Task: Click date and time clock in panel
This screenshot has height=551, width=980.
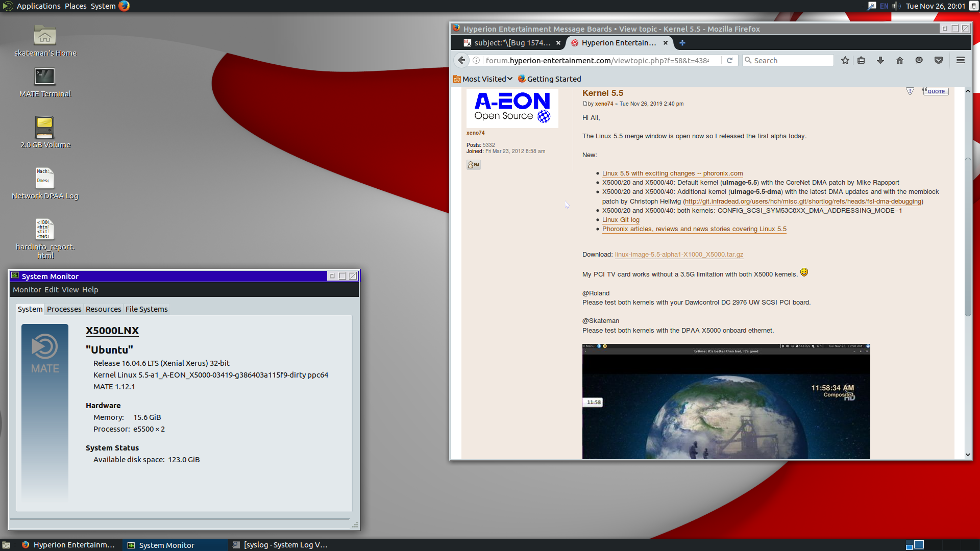Action: [x=935, y=6]
